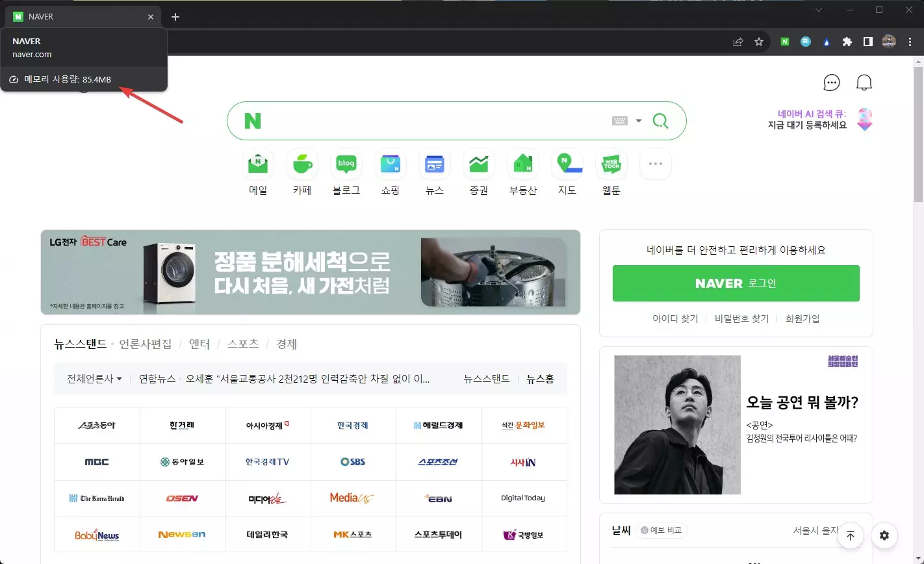
Task: Click the green search magnifier icon
Action: point(660,121)
